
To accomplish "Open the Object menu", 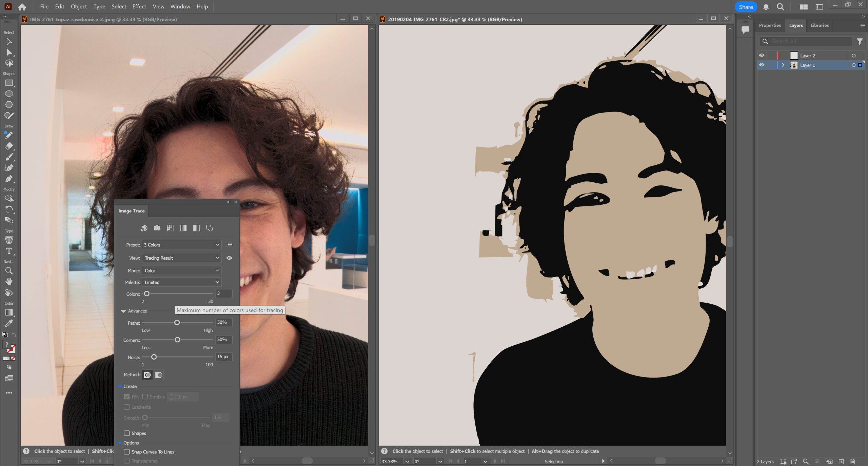I will pyautogui.click(x=78, y=6).
